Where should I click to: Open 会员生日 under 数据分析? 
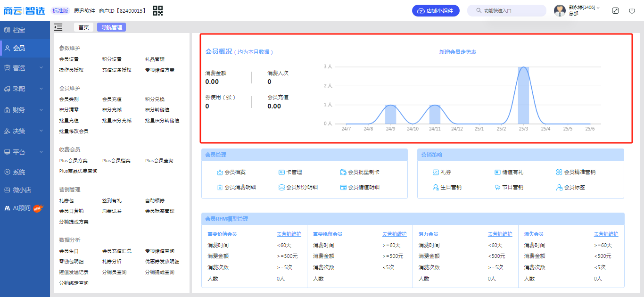click(69, 251)
